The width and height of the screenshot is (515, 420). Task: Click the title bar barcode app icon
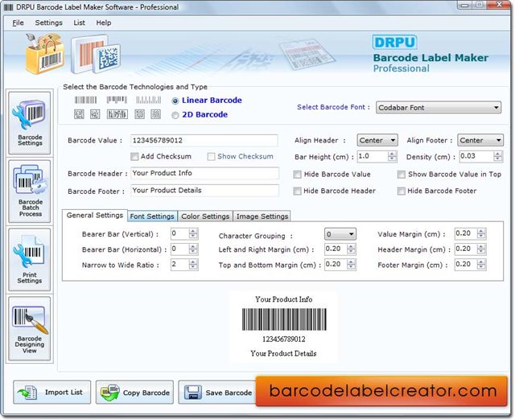(x=8, y=7)
